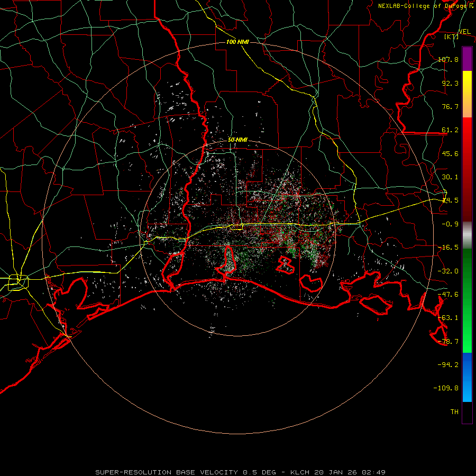
Task: Click the purple segment of the velocity scale
Action: point(467,59)
